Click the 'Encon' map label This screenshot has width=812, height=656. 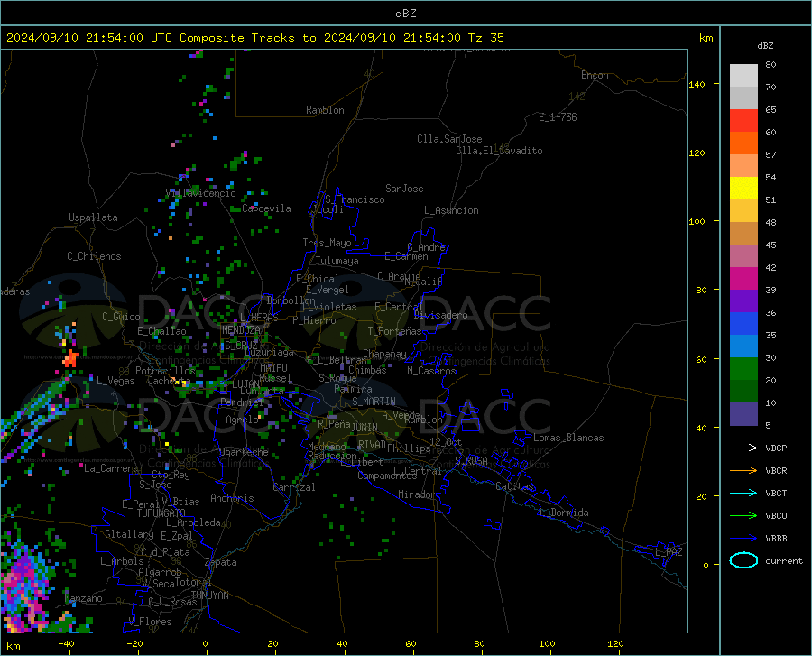(595, 75)
